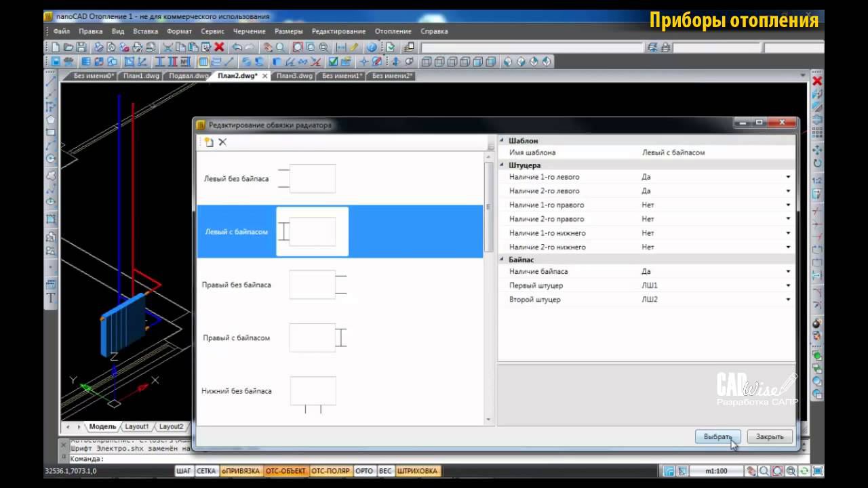The width and height of the screenshot is (868, 488).
Task: Add new template icon in dialog toolbar
Action: tap(209, 142)
